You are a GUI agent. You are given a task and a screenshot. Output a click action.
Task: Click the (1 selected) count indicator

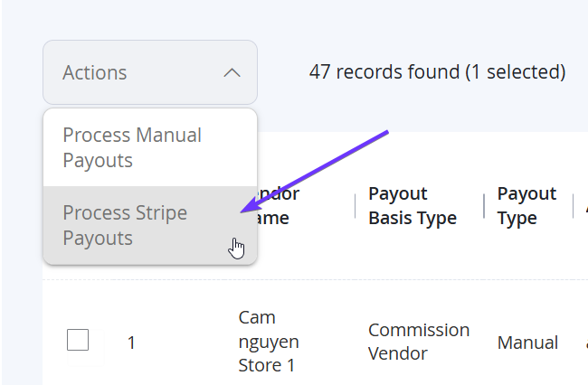[516, 72]
